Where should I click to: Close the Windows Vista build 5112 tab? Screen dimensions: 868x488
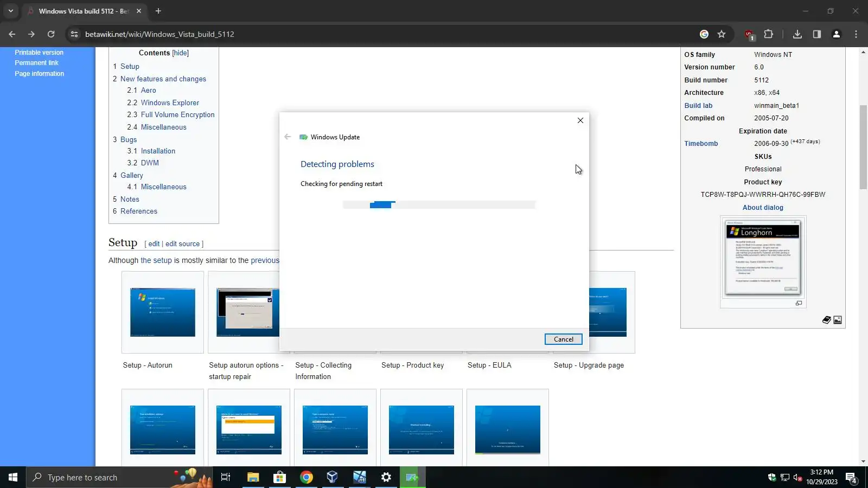[139, 11]
